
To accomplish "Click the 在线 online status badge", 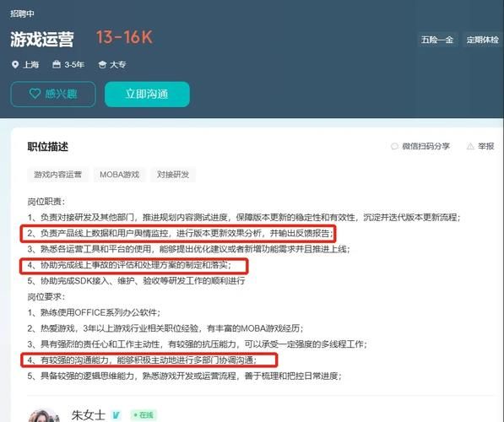I will click(x=143, y=415).
